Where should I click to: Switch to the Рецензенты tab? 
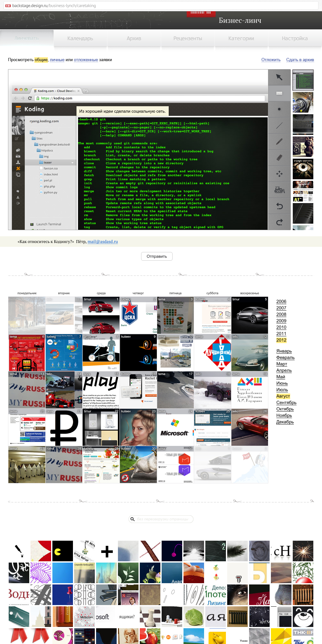click(x=188, y=38)
